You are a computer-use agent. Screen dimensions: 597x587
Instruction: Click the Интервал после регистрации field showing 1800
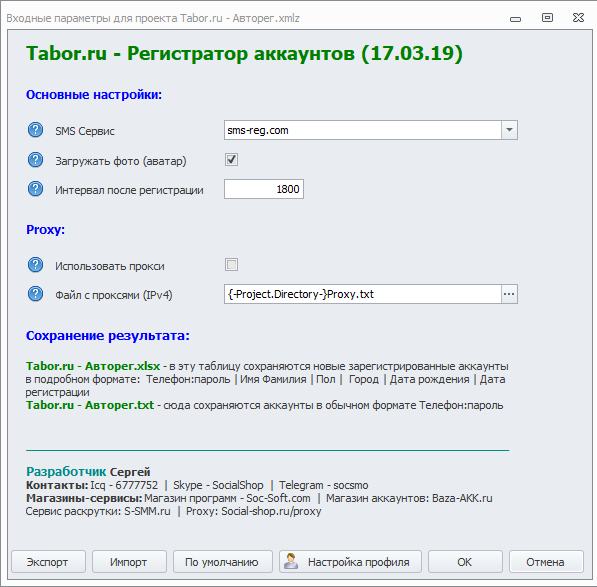264,189
